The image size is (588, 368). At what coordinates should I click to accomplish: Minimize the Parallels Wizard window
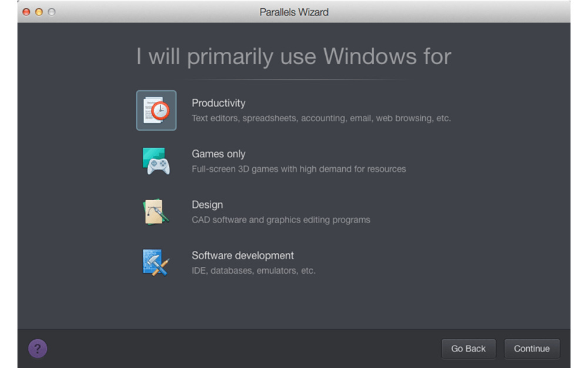(39, 12)
